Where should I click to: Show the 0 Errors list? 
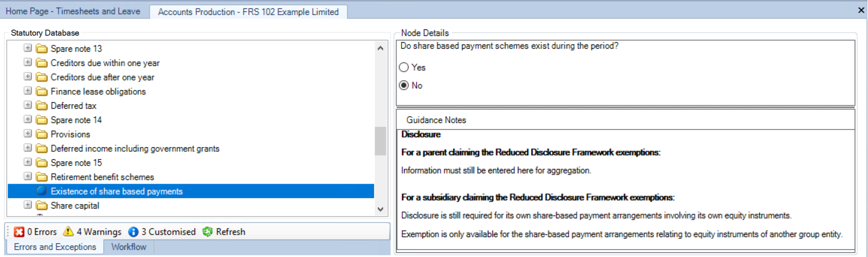pyautogui.click(x=35, y=232)
